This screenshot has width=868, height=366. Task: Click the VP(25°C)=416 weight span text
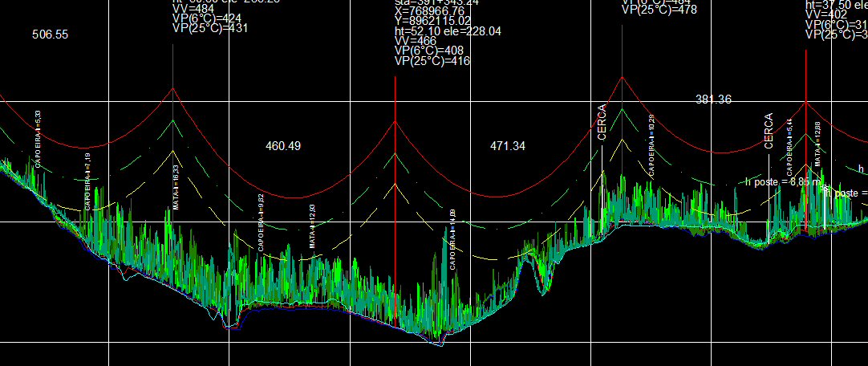click(x=432, y=61)
